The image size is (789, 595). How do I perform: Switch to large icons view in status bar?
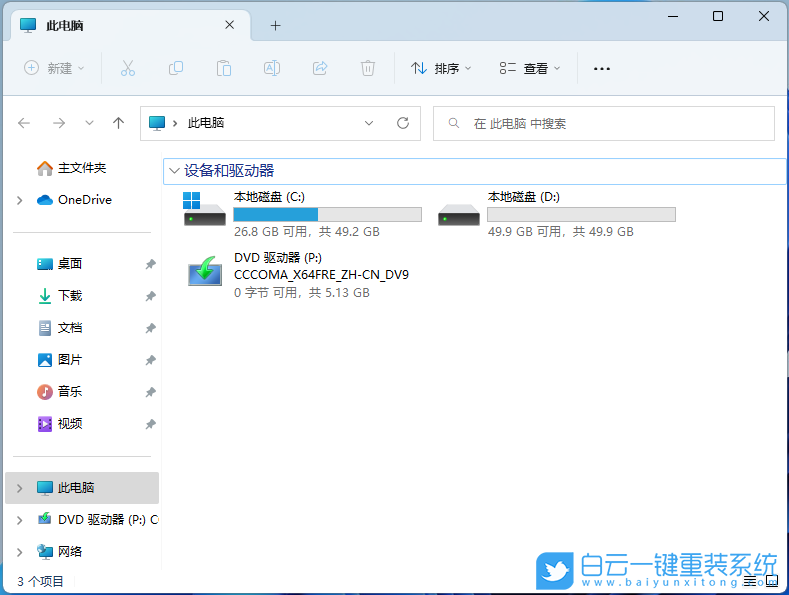click(772, 581)
